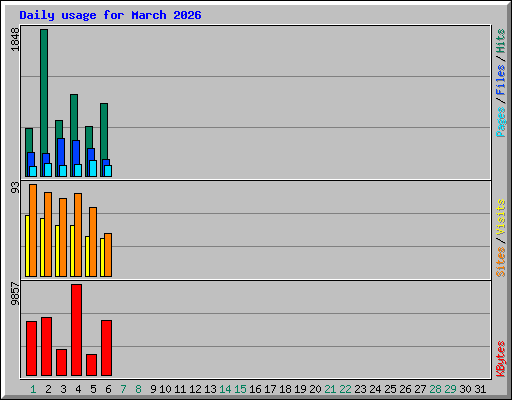Select the green hits bar for day 3

click(59, 129)
